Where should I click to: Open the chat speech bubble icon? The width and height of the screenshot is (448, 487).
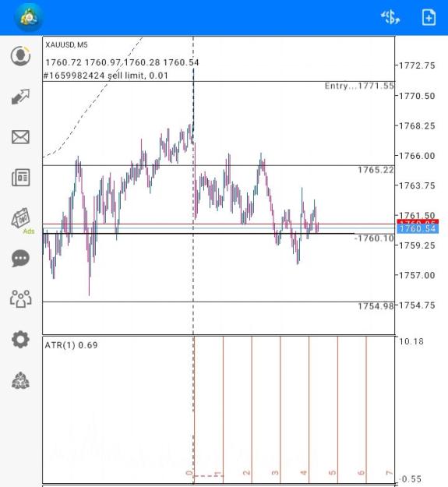pyautogui.click(x=20, y=258)
